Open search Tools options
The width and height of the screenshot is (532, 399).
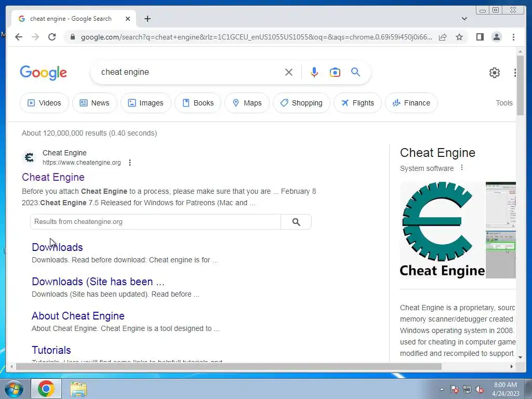504,103
